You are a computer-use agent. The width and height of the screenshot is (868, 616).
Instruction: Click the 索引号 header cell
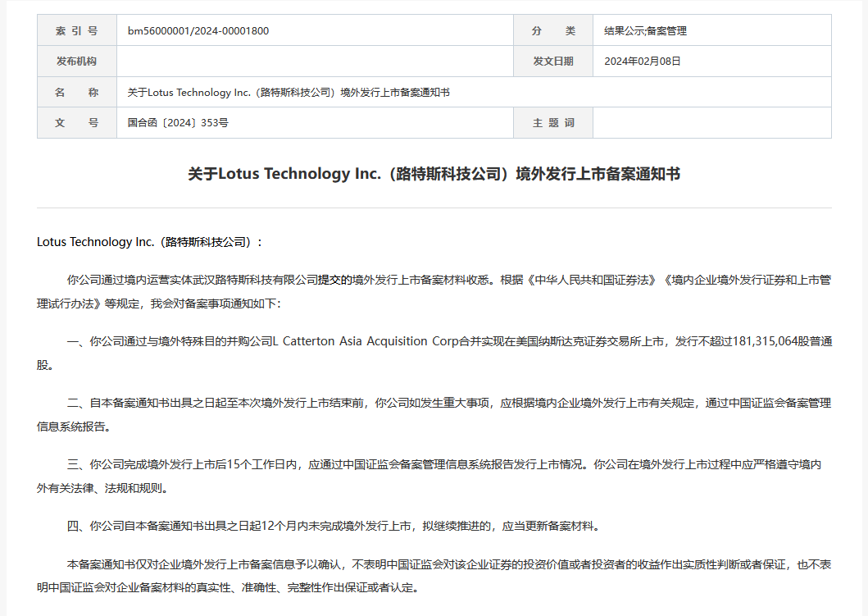click(77, 30)
